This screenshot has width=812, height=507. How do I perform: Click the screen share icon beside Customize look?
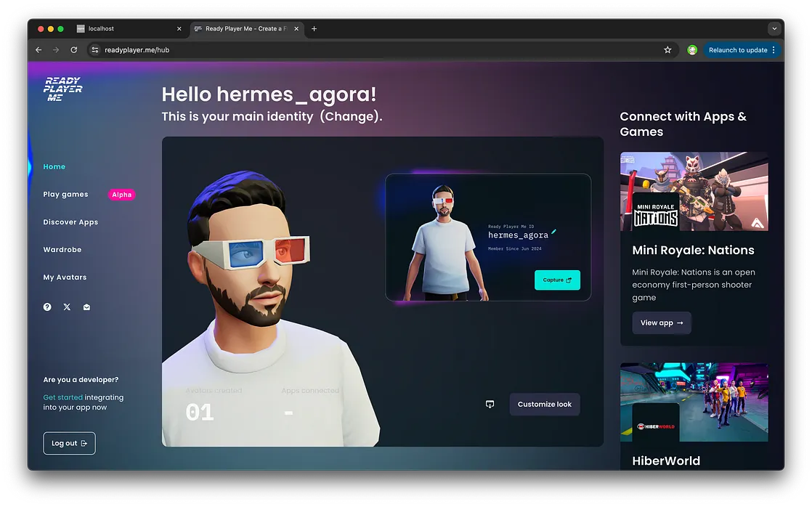[490, 404]
